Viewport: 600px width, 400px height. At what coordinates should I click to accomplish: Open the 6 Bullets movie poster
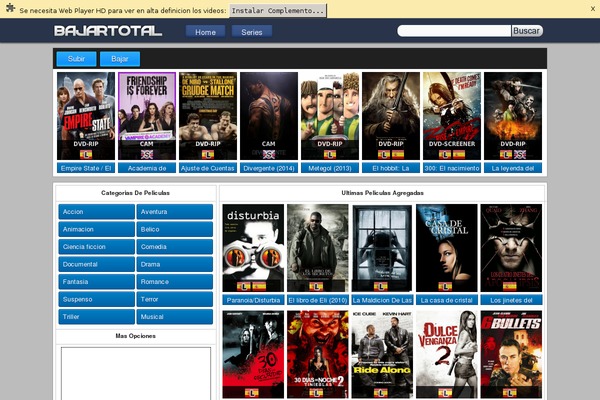point(511,354)
